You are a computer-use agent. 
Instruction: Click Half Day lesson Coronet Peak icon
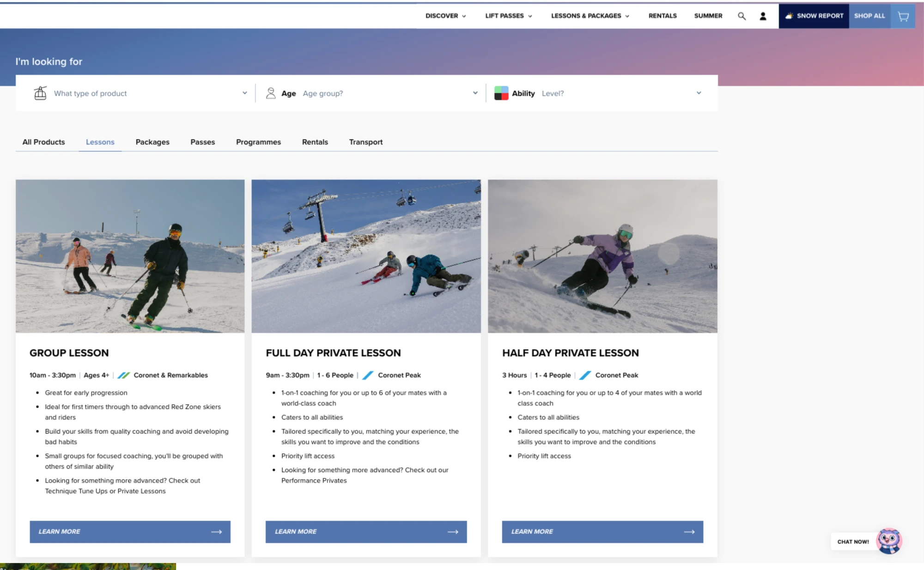pos(585,375)
